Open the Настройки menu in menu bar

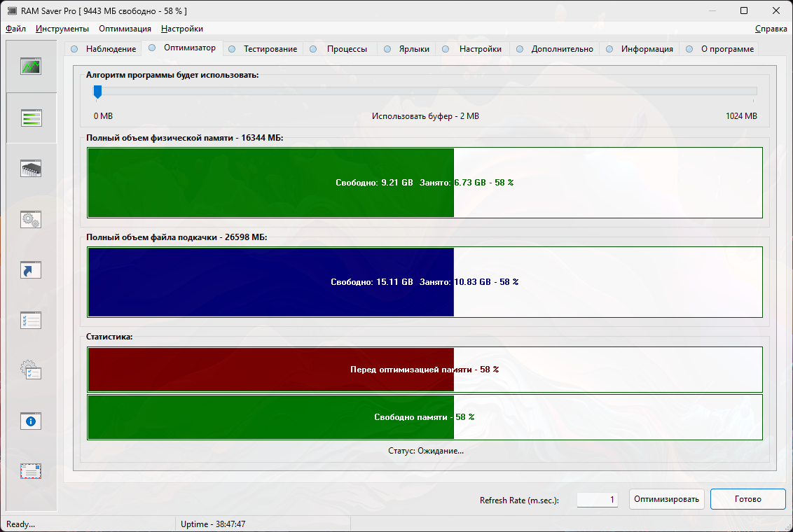[x=182, y=29]
